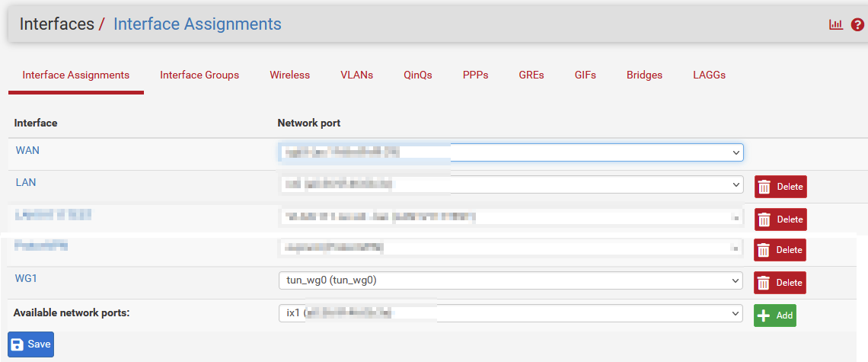
Task: Open the LAN network port dropdown
Action: click(x=510, y=184)
